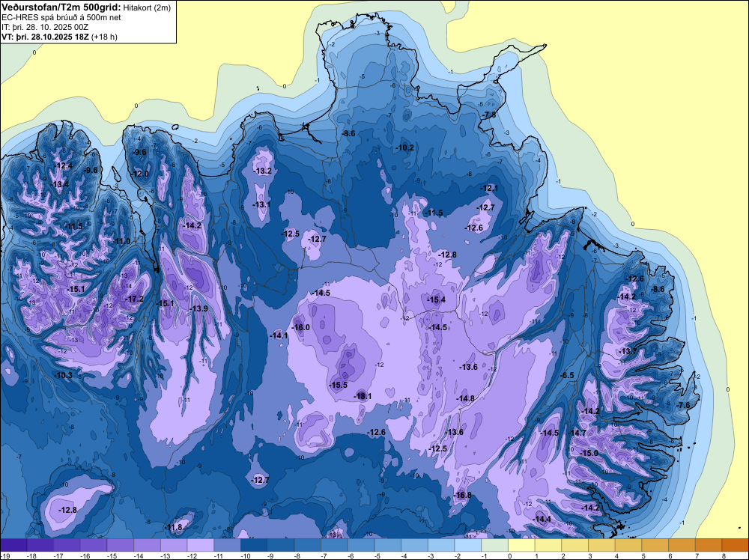The width and height of the screenshot is (749, 560).
Task: Click the -13.1 temperature label
Action: point(261,204)
